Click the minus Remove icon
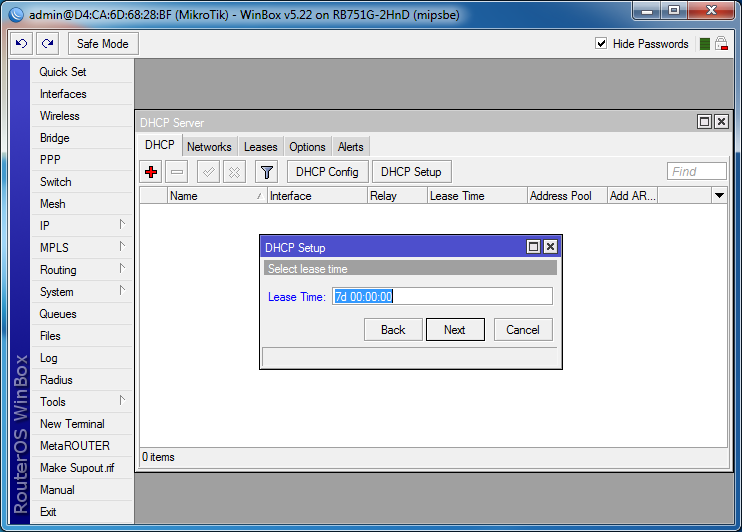The width and height of the screenshot is (742, 532). [x=177, y=172]
